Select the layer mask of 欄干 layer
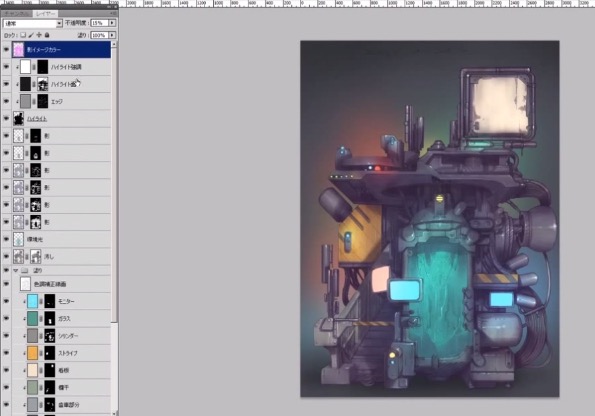The height and width of the screenshot is (416, 595). point(50,388)
